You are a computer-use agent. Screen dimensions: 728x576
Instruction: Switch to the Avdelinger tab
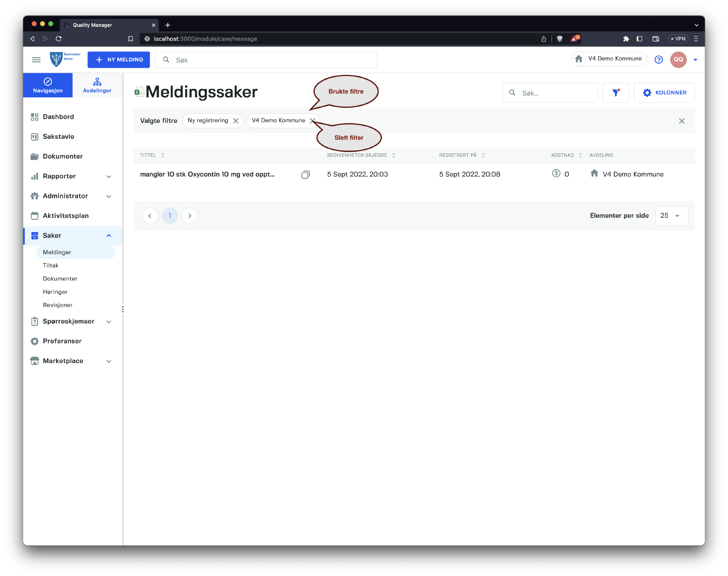97,85
